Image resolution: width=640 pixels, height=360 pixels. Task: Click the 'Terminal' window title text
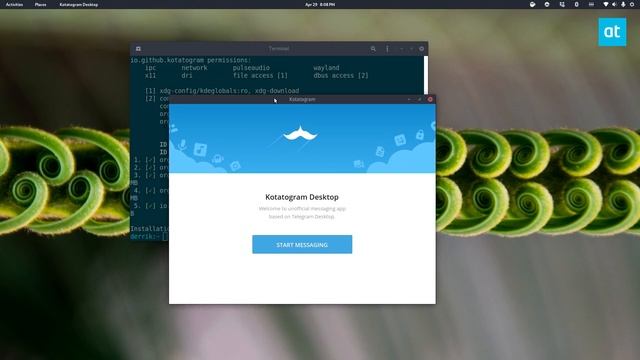click(x=279, y=49)
